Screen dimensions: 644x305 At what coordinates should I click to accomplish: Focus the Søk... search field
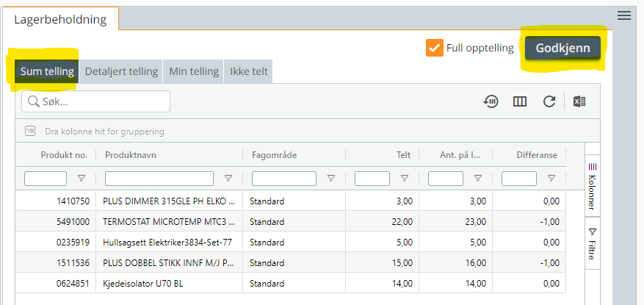pos(95,101)
